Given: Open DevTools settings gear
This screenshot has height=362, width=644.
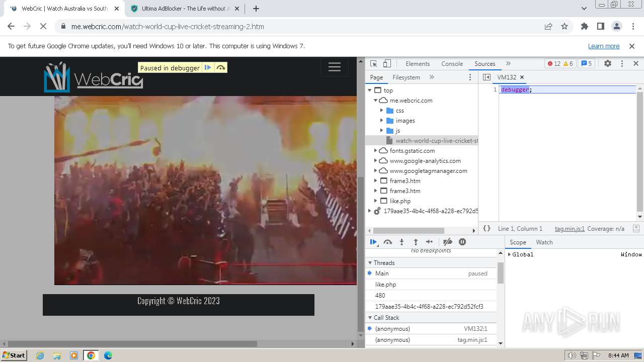Looking at the screenshot, I should point(608,63).
